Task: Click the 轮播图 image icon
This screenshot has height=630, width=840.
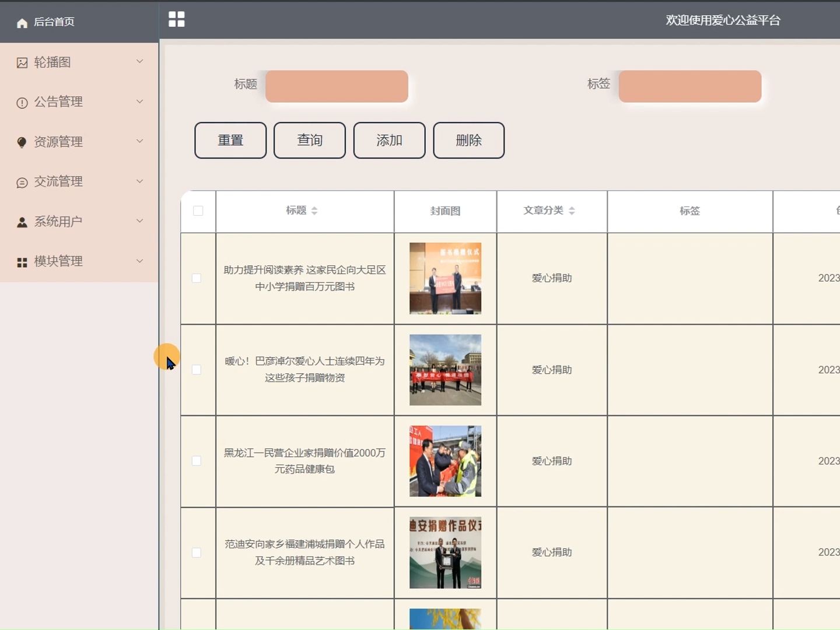Action: [x=22, y=62]
